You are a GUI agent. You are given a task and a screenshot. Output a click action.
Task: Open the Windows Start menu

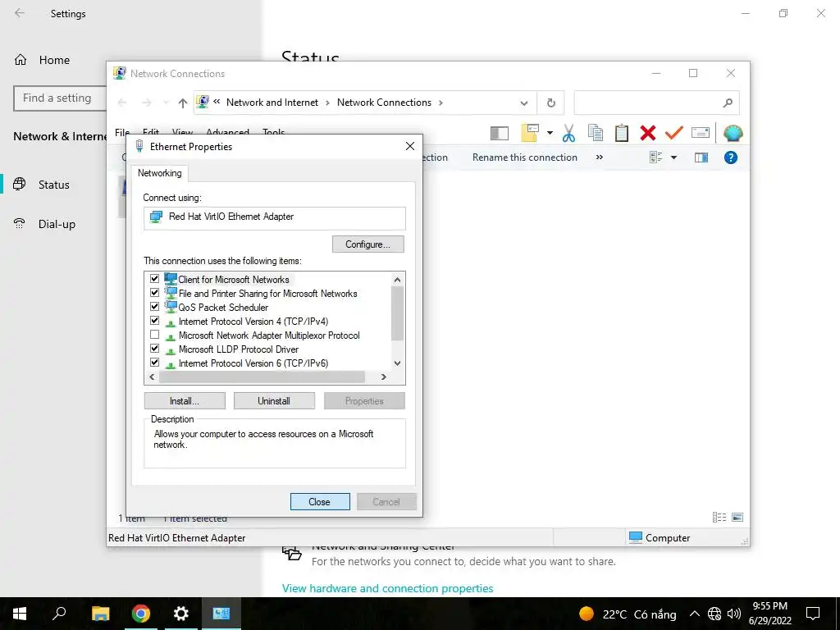(20, 614)
